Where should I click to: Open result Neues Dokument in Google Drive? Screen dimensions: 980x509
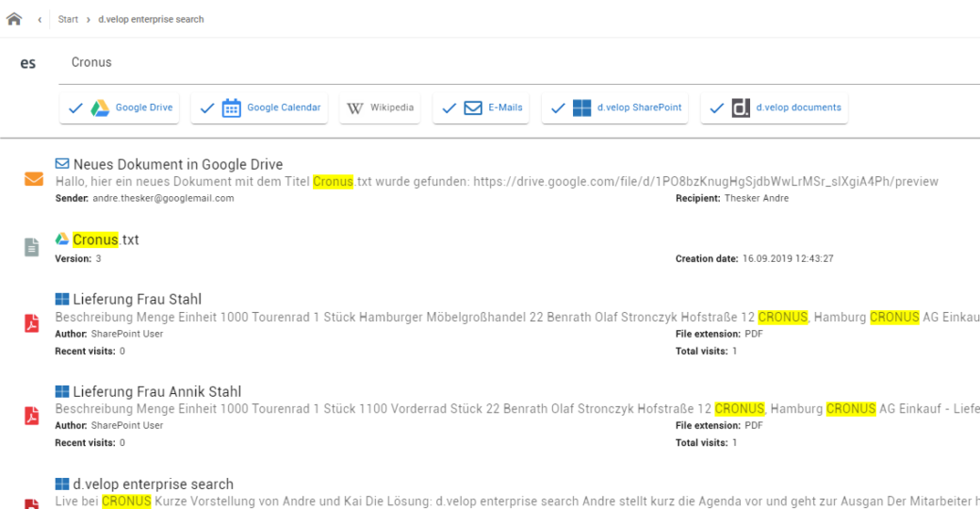(x=178, y=164)
